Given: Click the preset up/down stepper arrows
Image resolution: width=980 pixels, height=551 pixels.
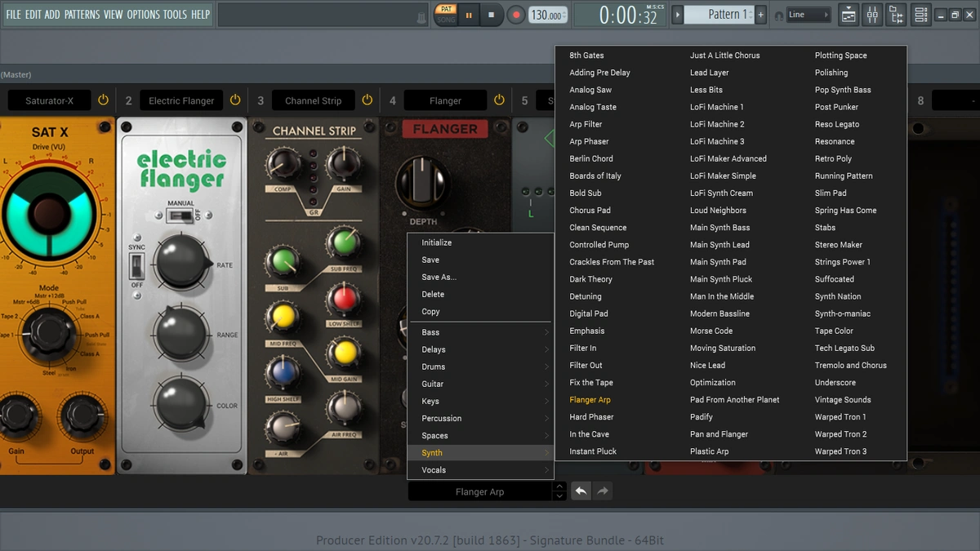Looking at the screenshot, I should [559, 491].
